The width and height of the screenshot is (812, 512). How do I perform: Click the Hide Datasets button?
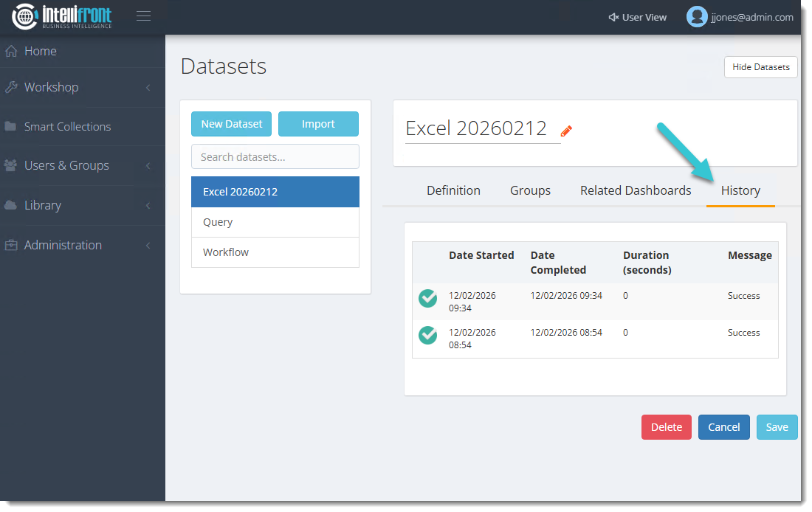(x=760, y=67)
